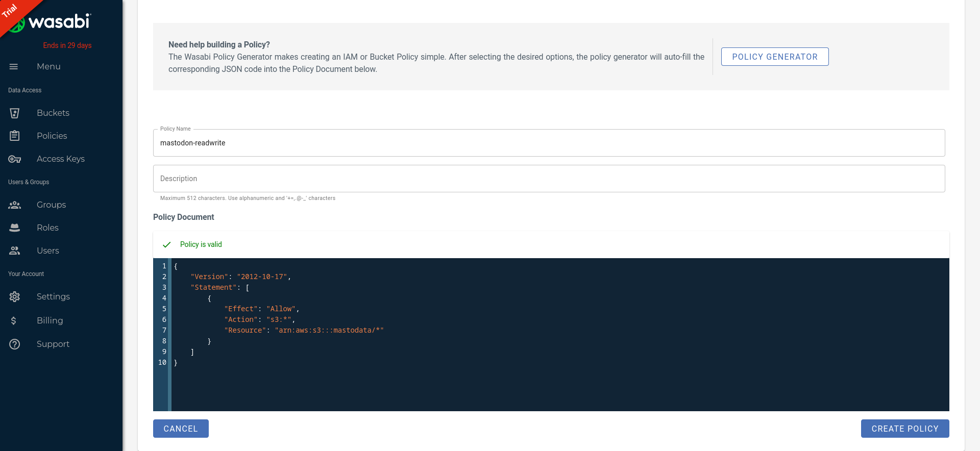Click the Description input field
The image size is (980, 451).
pos(549,179)
